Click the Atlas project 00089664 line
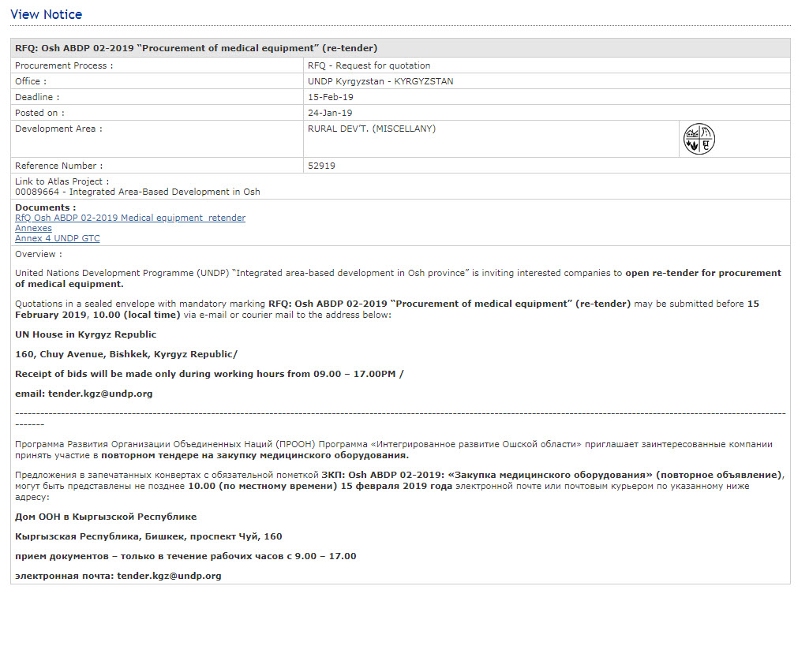This screenshot has height=672, width=809. (137, 192)
